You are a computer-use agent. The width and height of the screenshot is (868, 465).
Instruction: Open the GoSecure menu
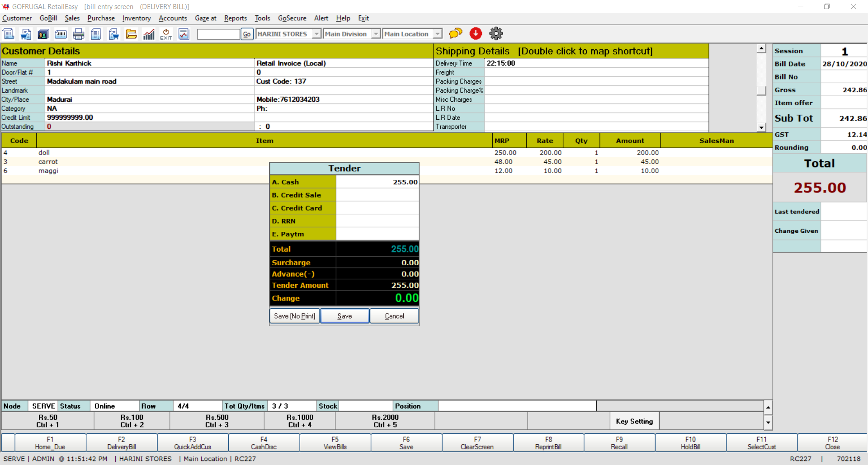(x=292, y=18)
